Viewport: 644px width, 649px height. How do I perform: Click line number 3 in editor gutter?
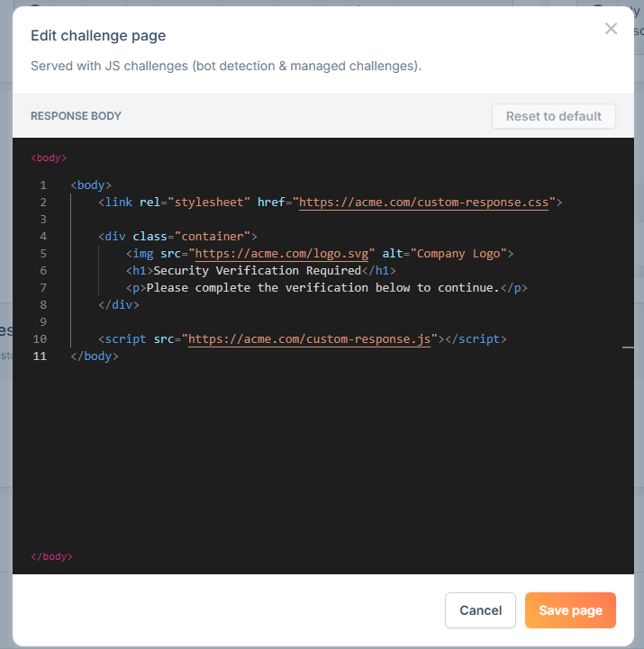43,220
